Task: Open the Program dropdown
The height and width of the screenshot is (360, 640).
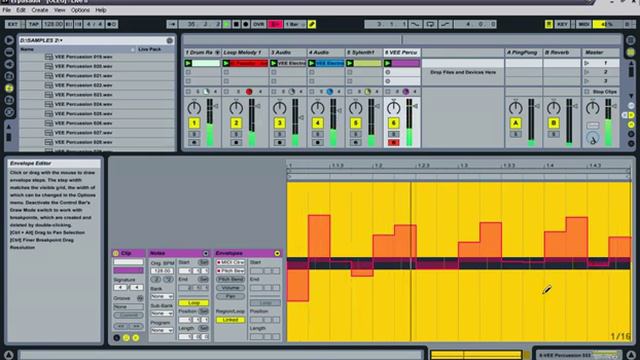Action: pos(162,330)
